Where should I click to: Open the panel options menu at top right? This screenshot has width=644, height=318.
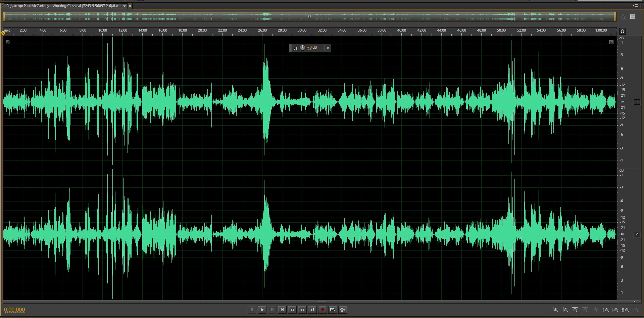pos(635,6)
